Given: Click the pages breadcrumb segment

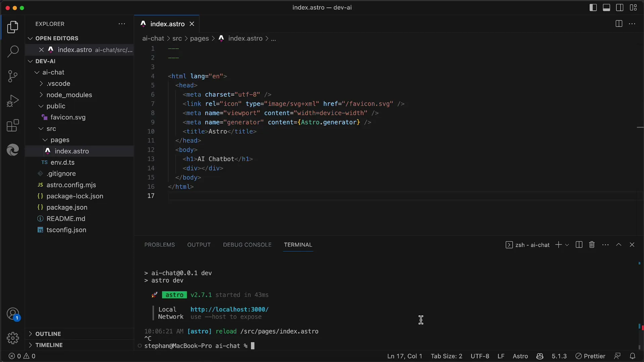Looking at the screenshot, I should tap(199, 39).
